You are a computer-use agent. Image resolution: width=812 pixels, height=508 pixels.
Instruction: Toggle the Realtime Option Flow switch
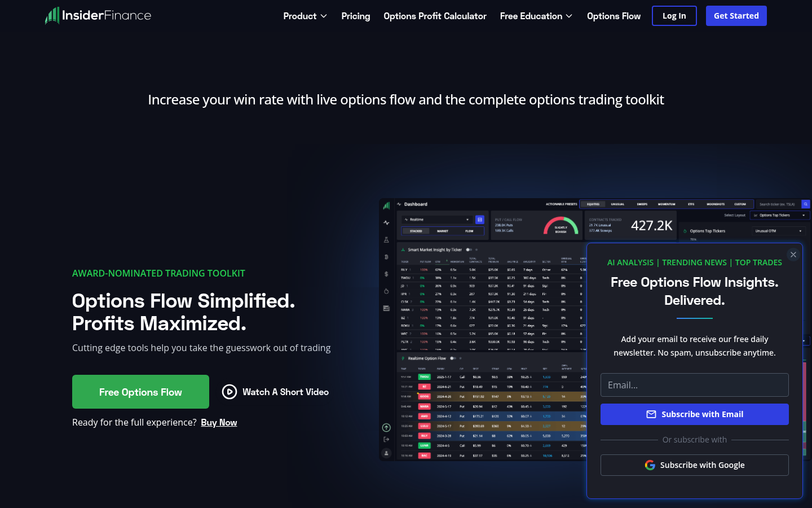[x=453, y=358]
